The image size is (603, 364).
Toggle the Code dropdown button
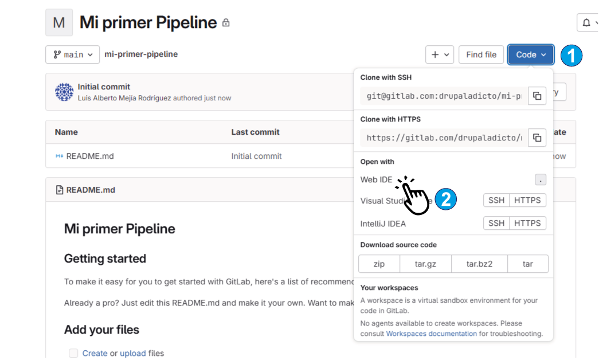point(531,54)
